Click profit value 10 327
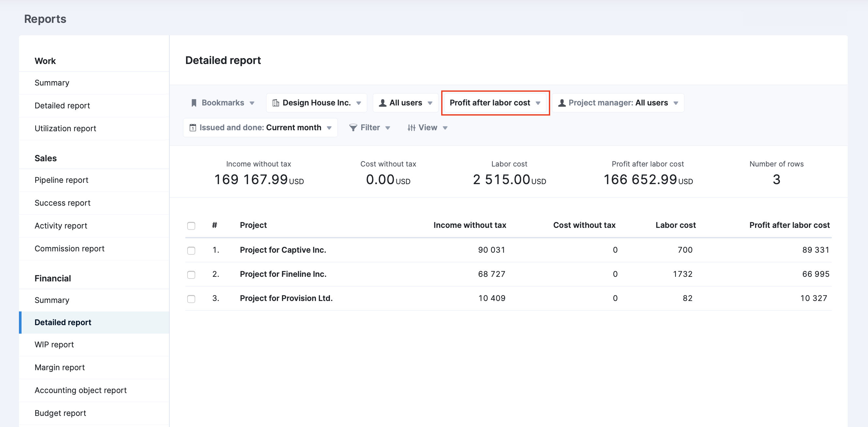 [814, 299]
